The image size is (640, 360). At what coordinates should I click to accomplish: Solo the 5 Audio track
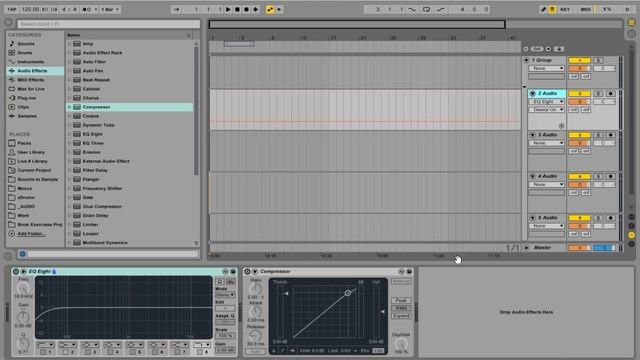[x=598, y=218]
